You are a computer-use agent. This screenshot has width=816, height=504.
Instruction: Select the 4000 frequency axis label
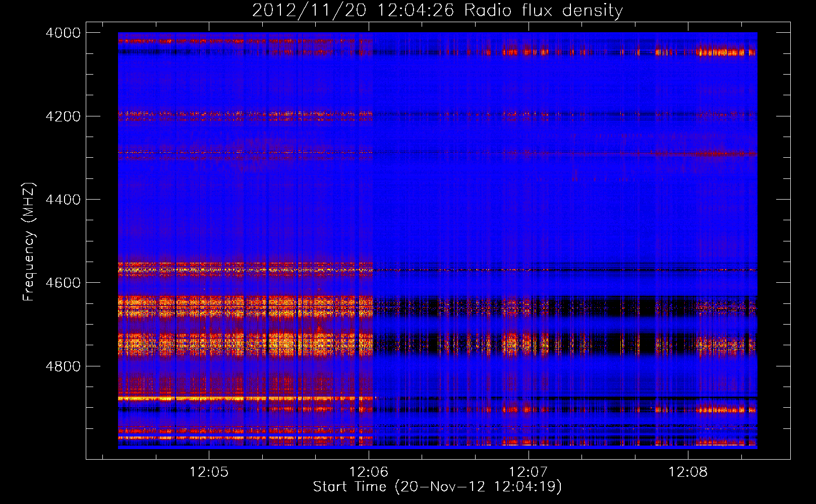point(63,33)
